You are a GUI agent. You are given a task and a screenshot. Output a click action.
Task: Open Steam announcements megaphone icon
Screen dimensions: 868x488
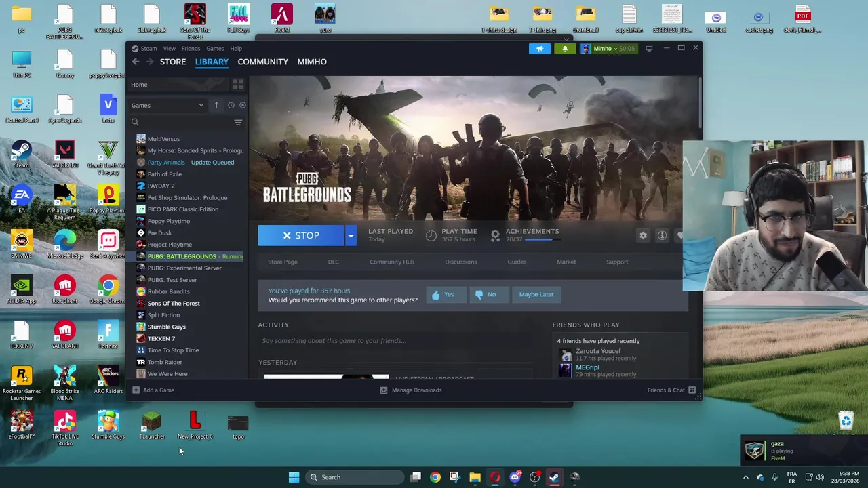point(540,49)
